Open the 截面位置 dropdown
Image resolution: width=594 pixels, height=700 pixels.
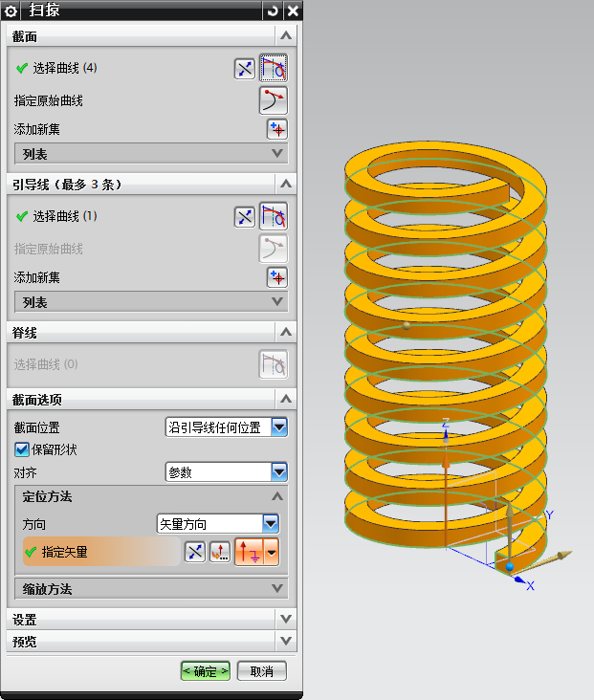point(279,427)
